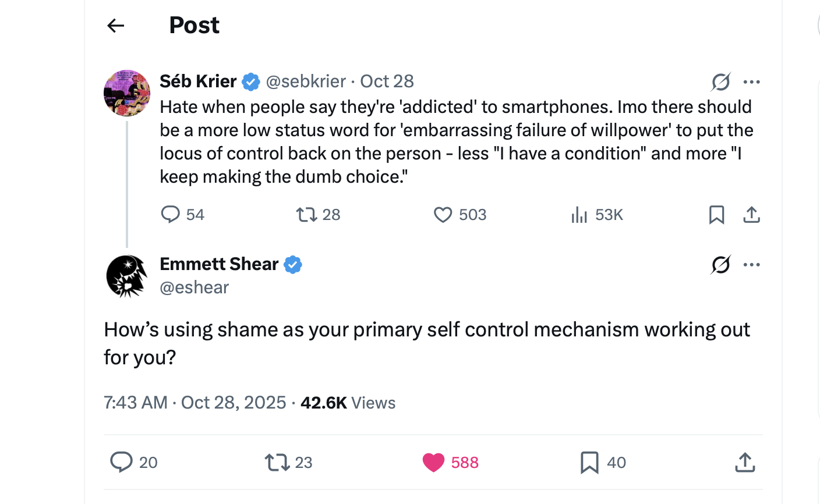Bookmark Séb Krier's post
Screen dimensions: 820x504
[716, 215]
